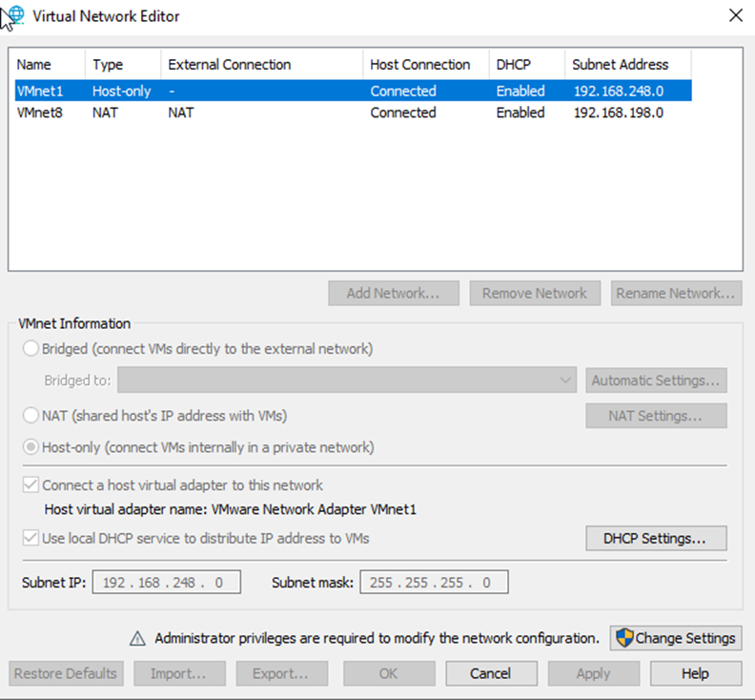The height and width of the screenshot is (700, 755).
Task: Click the 192.168.198.0 subnet address cell
Action: tap(619, 113)
